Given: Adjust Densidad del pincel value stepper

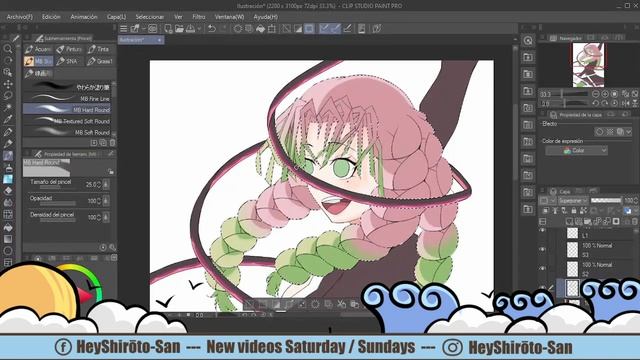Looking at the screenshot, I should tap(99, 218).
